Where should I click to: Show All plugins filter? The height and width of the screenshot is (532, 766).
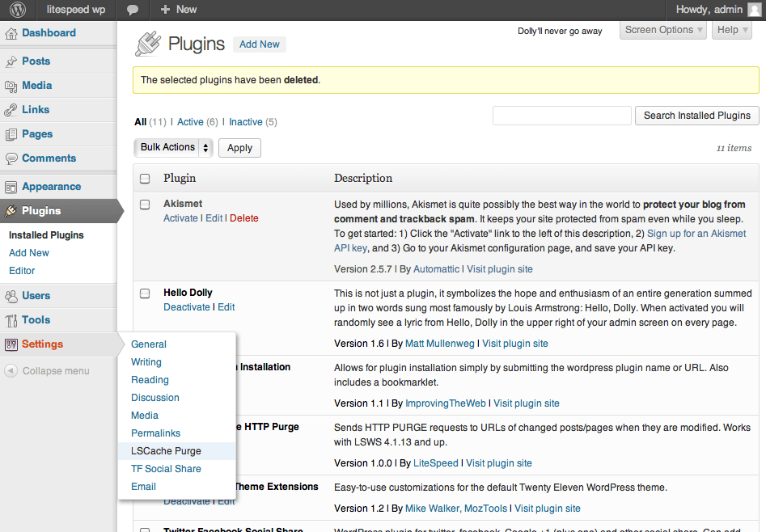140,122
